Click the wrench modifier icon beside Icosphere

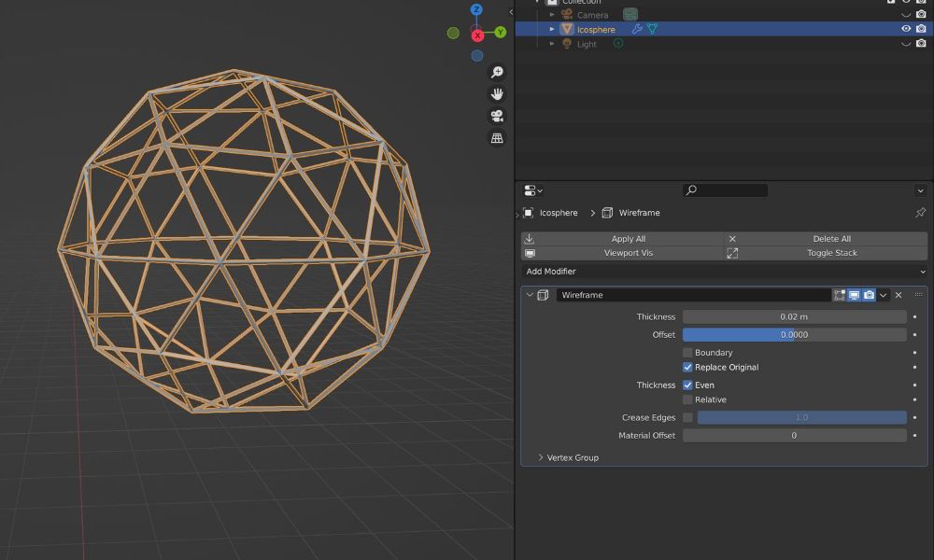coord(637,29)
